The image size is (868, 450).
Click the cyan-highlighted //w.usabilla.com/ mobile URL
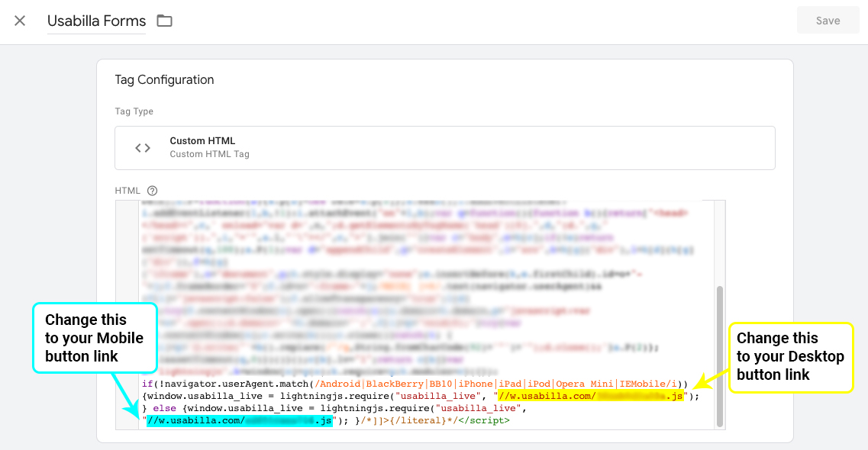pos(239,421)
